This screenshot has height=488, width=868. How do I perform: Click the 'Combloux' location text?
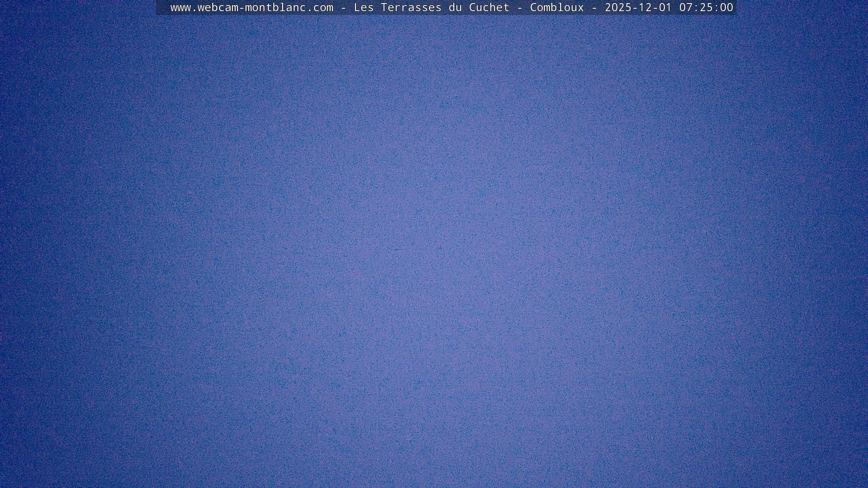(x=557, y=7)
